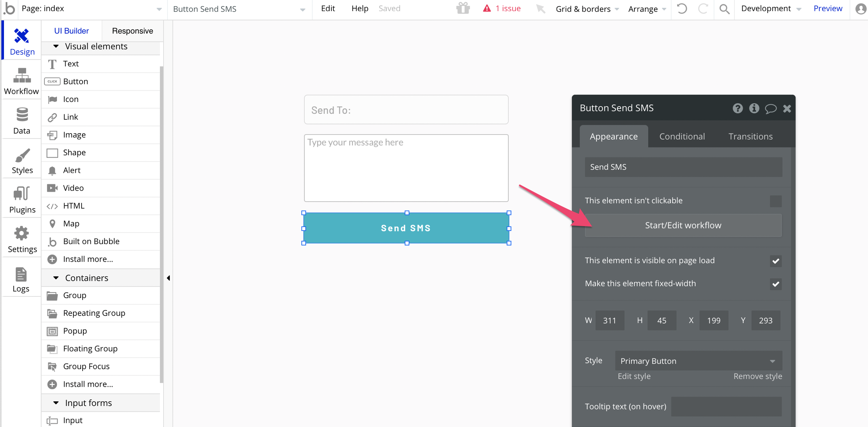
Task: Open the Settings section
Action: coord(22,239)
